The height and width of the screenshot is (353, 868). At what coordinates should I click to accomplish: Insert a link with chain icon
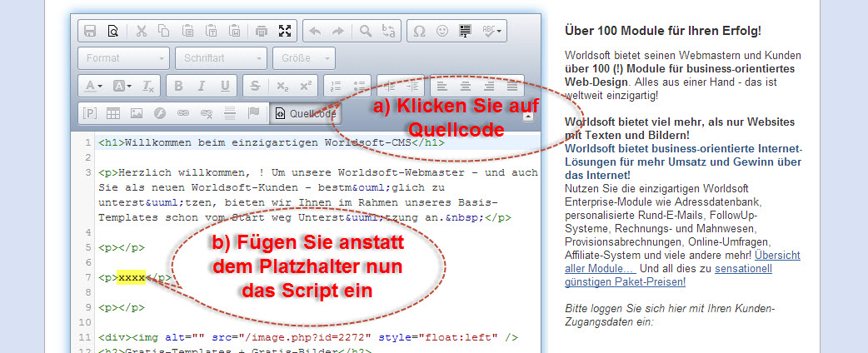coord(183,113)
